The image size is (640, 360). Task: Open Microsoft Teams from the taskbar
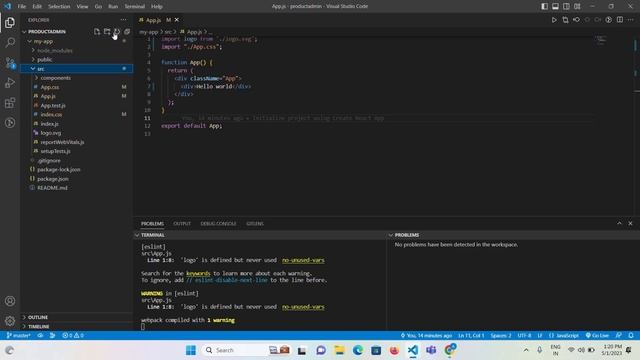431,350
